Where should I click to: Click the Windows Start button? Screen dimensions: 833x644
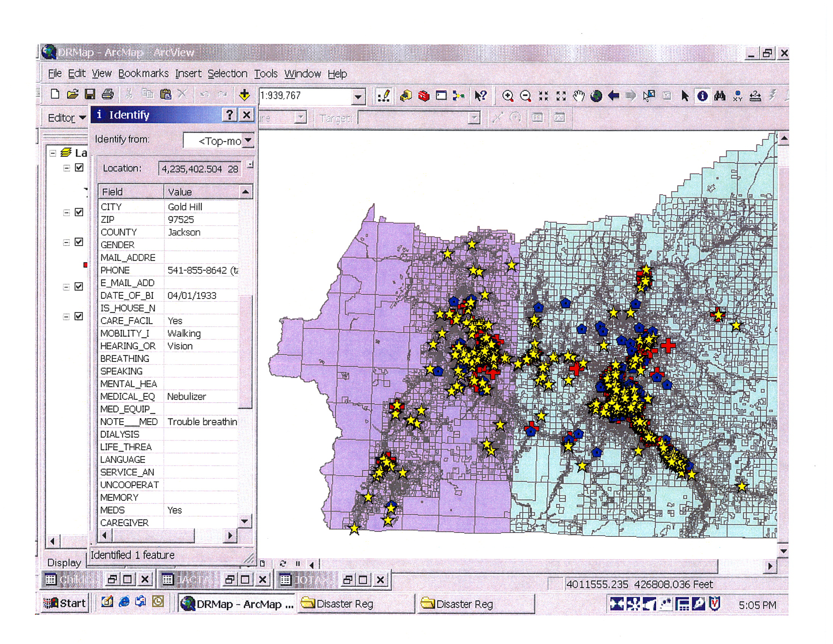point(65,603)
